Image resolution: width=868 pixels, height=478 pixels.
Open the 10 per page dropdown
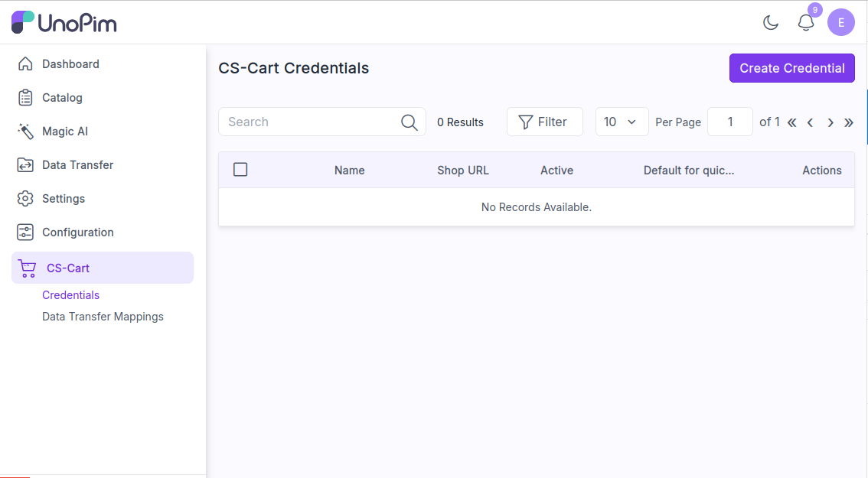(x=622, y=122)
